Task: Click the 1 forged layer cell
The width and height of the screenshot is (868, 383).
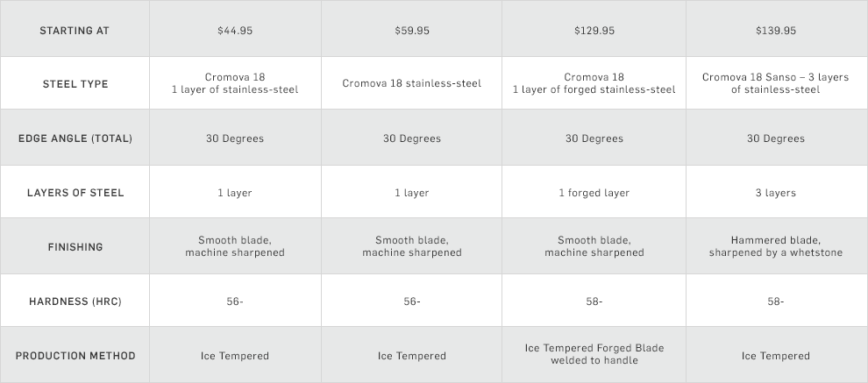Action: tap(594, 193)
